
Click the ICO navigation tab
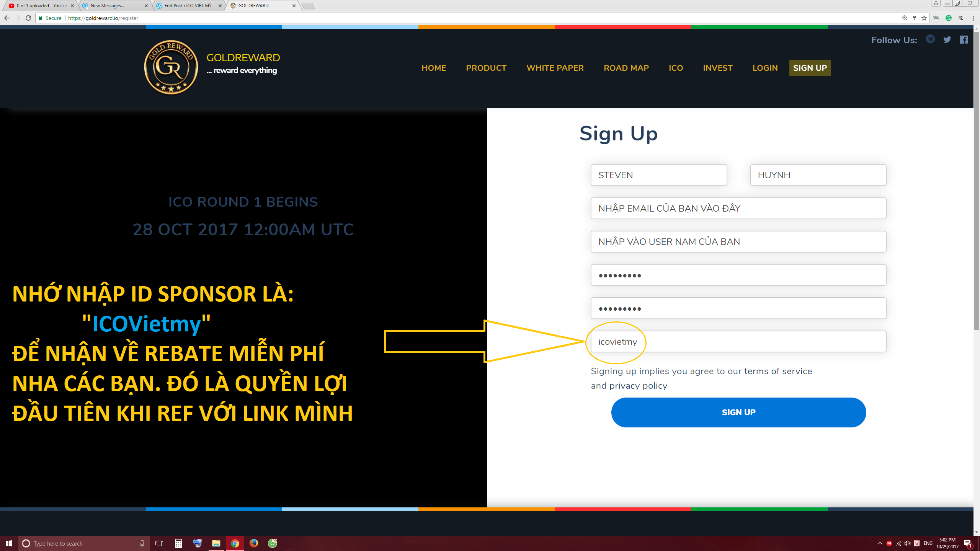click(x=676, y=67)
